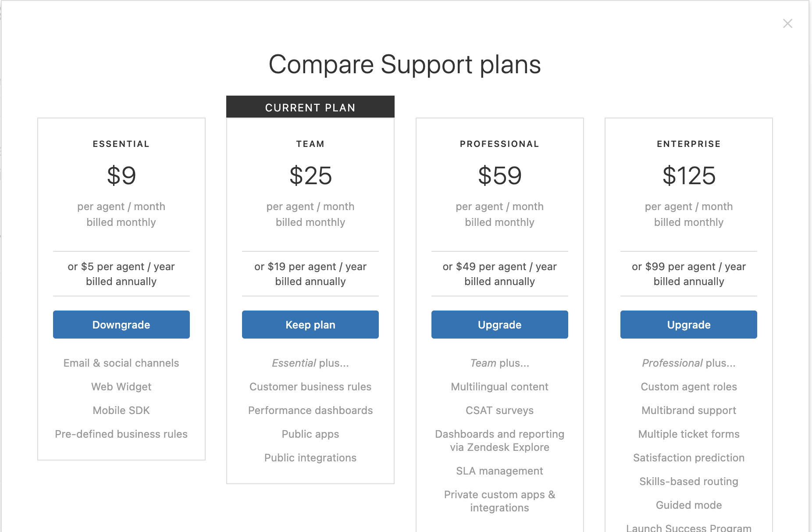The height and width of the screenshot is (532, 812).
Task: Upgrade to the Professional plan
Action: click(499, 325)
